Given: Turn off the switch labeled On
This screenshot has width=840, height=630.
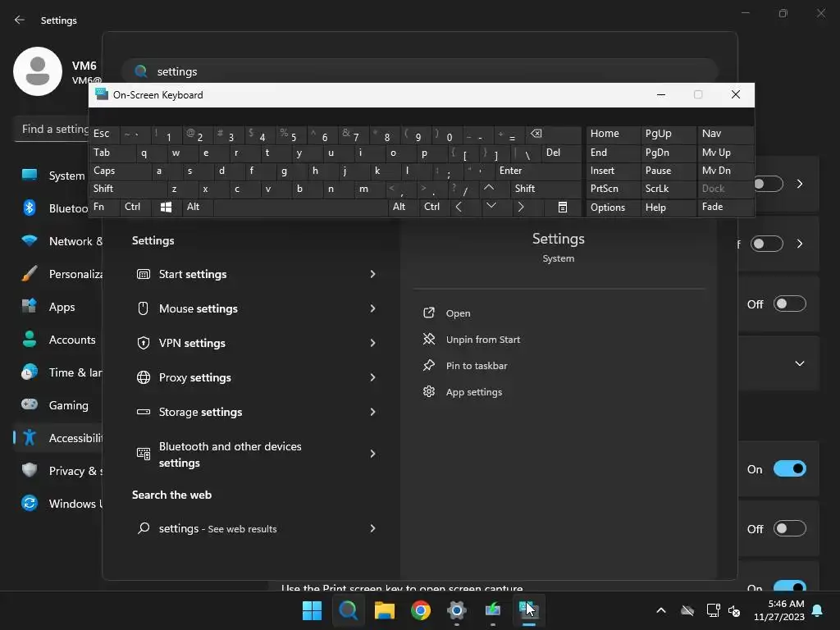Looking at the screenshot, I should coord(790,468).
